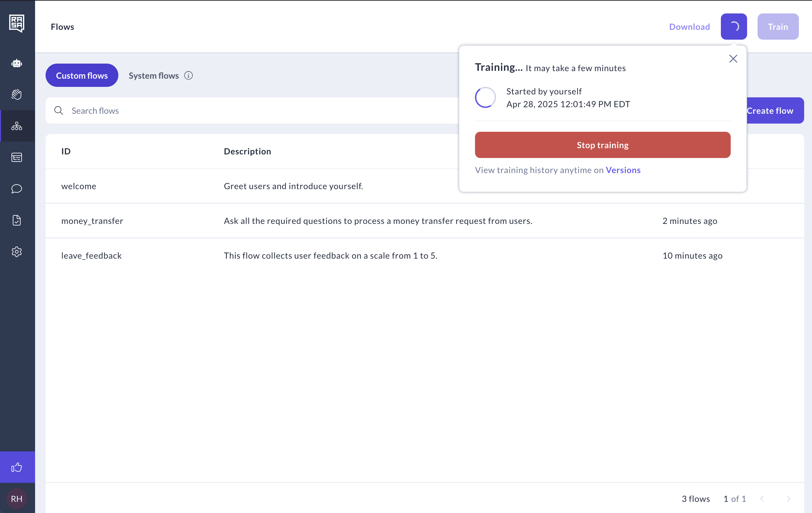Open the chat bubble icon in the sidebar
Image resolution: width=812 pixels, height=513 pixels.
16,189
